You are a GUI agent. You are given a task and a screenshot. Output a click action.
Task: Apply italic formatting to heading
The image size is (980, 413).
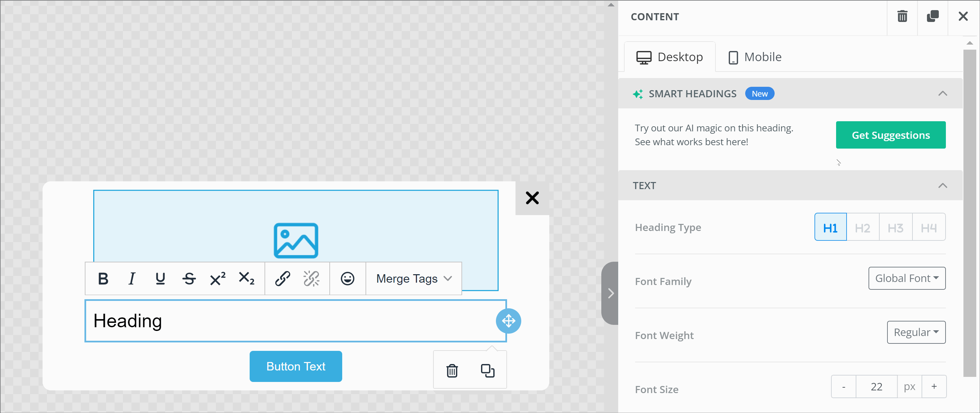(x=132, y=278)
